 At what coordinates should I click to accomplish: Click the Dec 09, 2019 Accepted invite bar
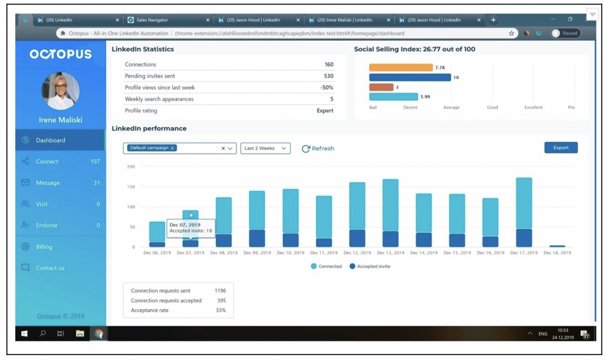pyautogui.click(x=257, y=238)
